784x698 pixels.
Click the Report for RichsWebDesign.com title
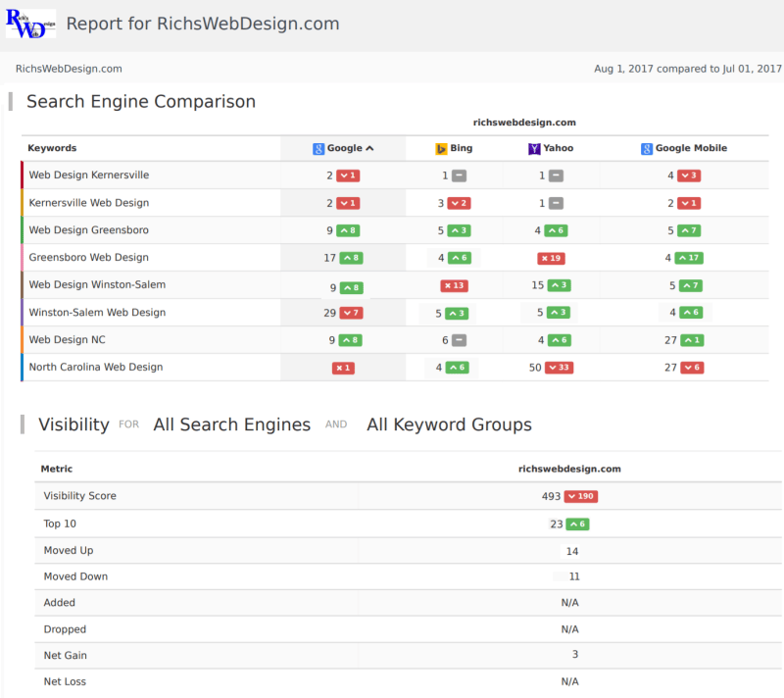pyautogui.click(x=203, y=24)
